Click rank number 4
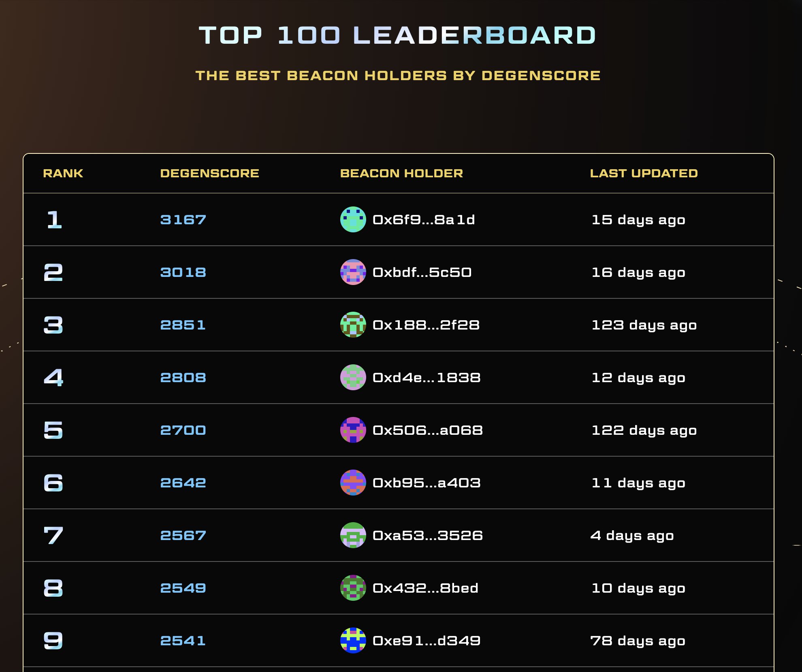802x672 pixels. pyautogui.click(x=53, y=378)
